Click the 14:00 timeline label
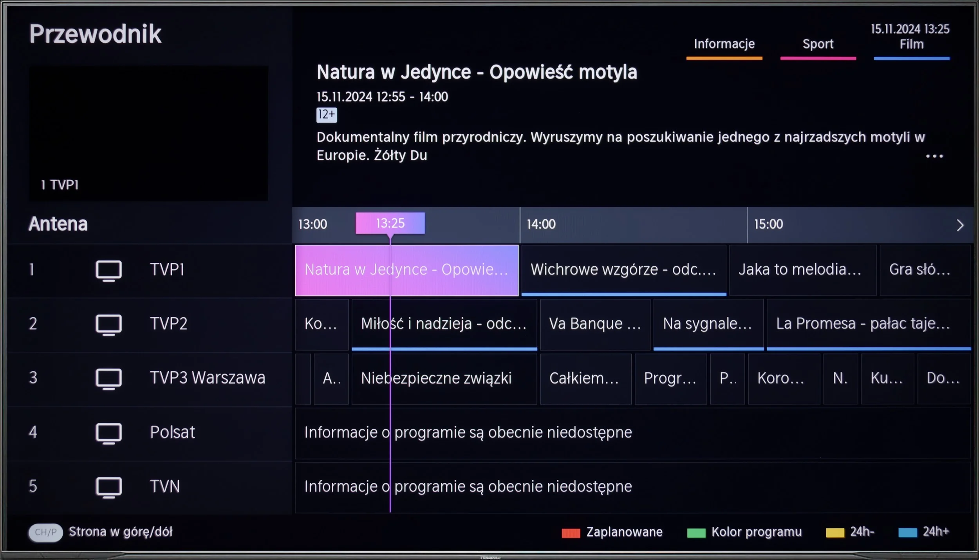 (541, 224)
